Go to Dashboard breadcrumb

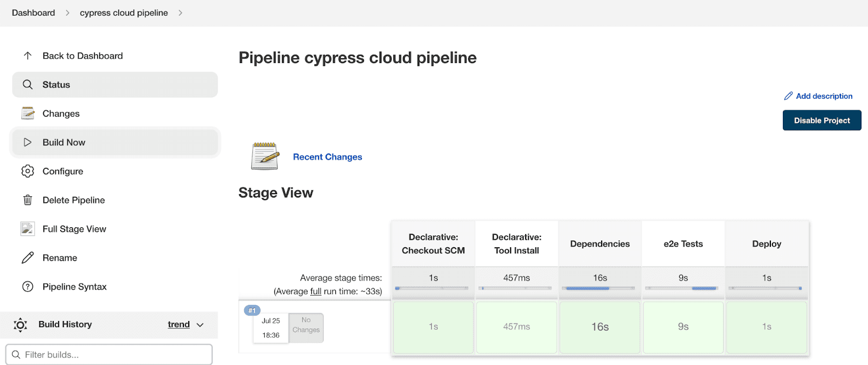[x=34, y=12]
